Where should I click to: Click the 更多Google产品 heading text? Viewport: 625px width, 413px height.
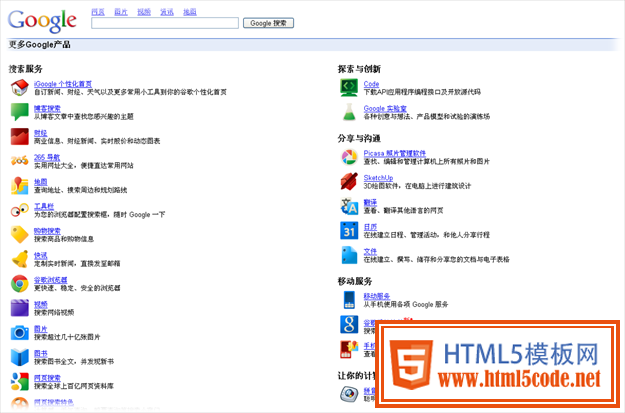click(x=39, y=45)
